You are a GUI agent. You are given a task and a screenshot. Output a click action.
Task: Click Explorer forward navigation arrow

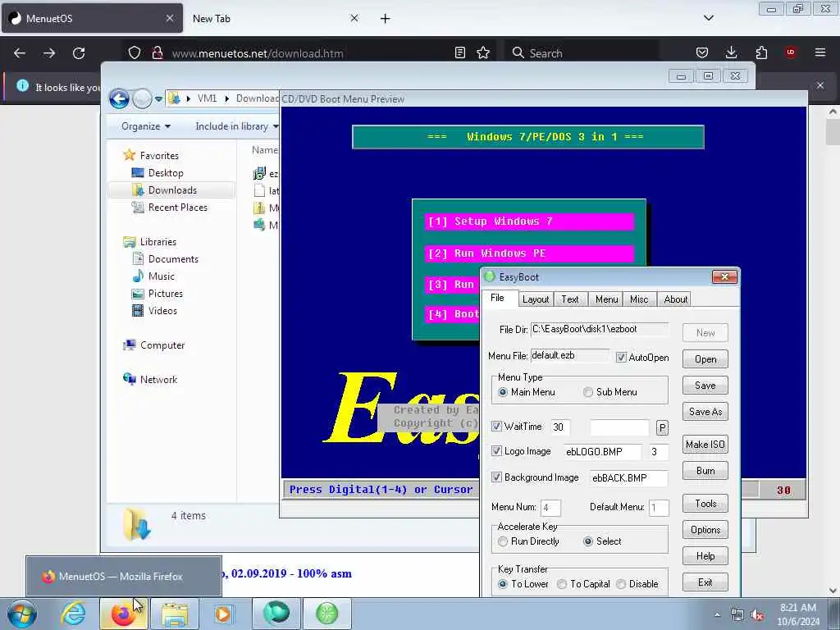click(142, 99)
